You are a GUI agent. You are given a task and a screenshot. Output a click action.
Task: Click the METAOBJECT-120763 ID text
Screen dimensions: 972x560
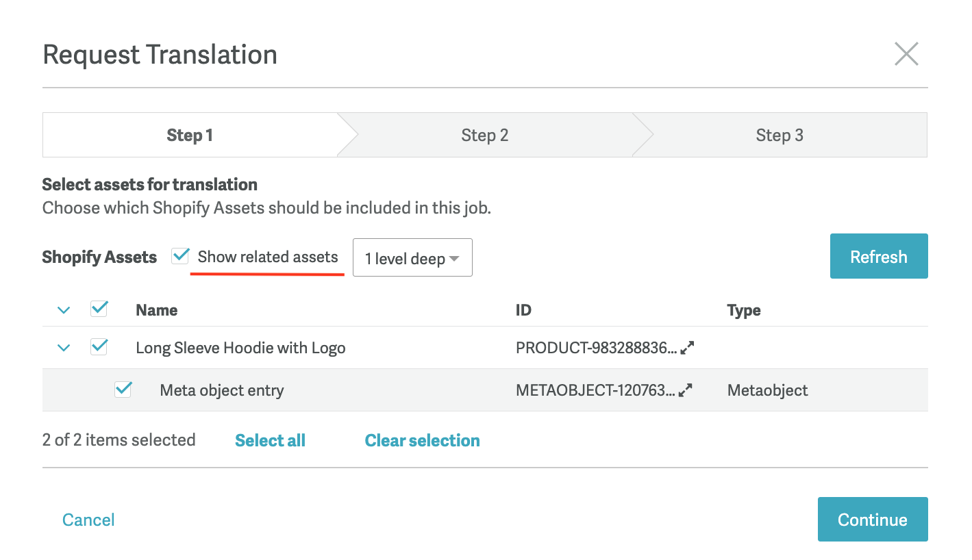point(595,390)
